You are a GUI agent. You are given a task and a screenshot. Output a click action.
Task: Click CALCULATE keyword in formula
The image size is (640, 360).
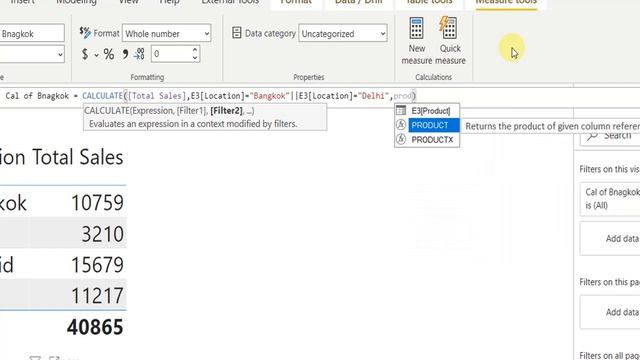[102, 96]
